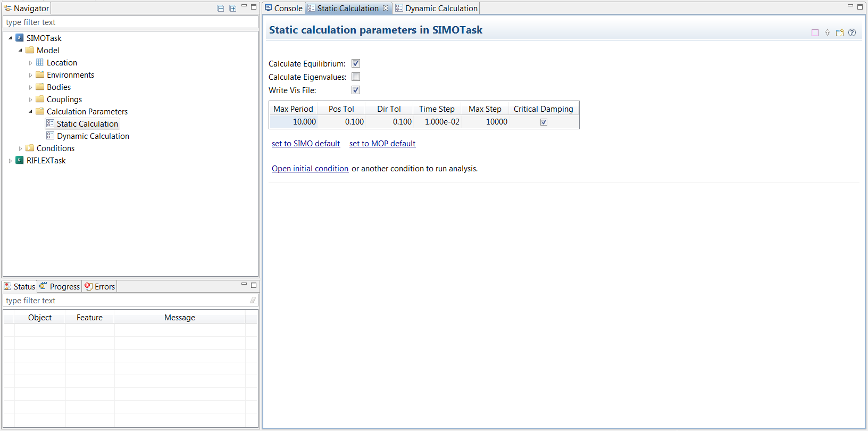Click the Open initial condition link
Viewport: 868px width, 431px height.
(x=310, y=169)
